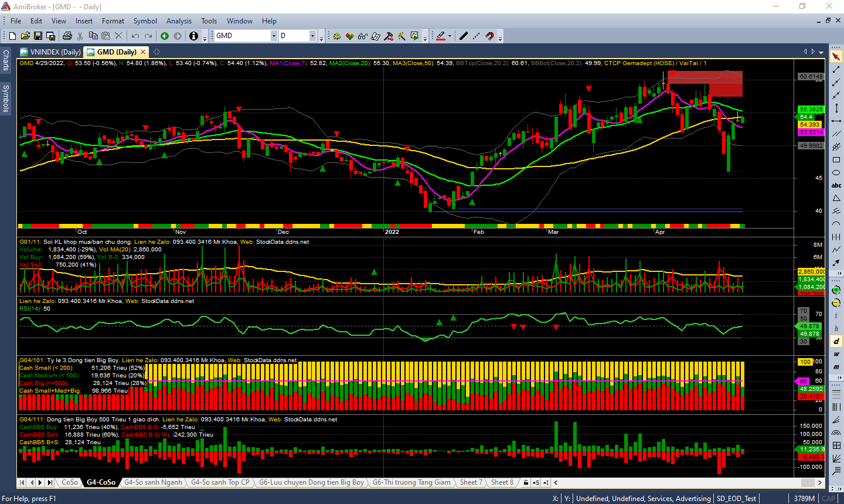This screenshot has width=844, height=504.
Task: Expand the symbol toolbar options chevron
Action: coord(321,38)
